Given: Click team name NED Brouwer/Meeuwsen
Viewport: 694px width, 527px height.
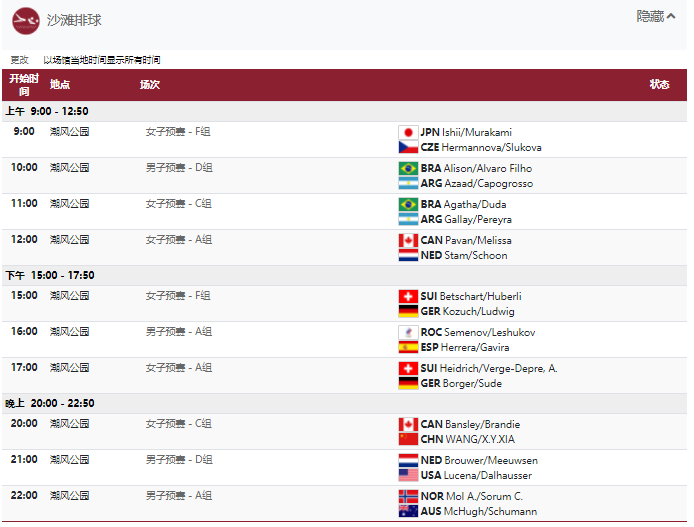Looking at the screenshot, I should point(479,460).
